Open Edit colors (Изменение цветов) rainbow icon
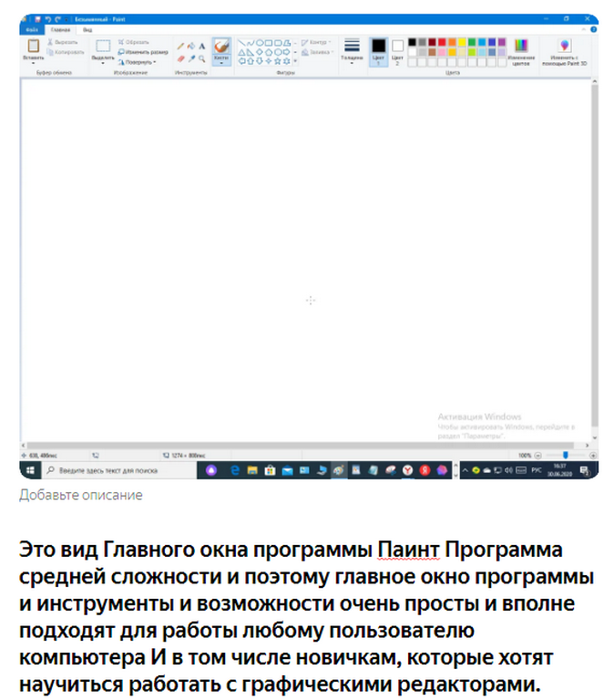This screenshot has height=700, width=614. [521, 46]
